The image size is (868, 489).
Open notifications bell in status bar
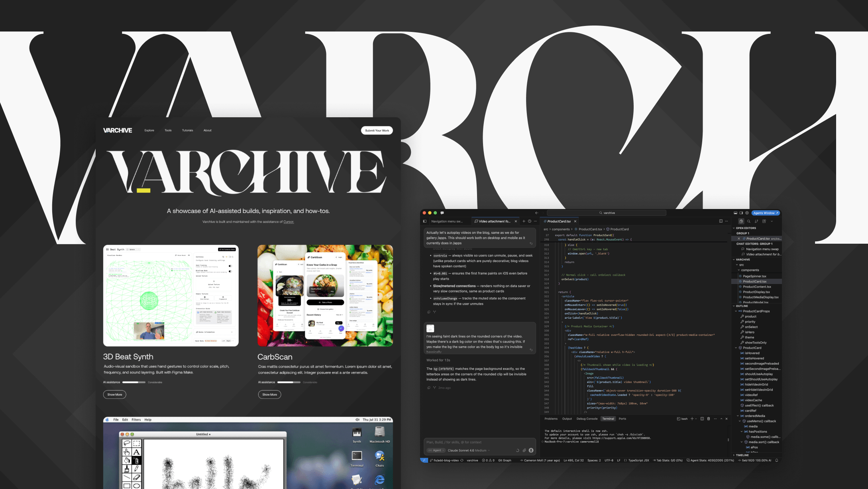pyautogui.click(x=777, y=460)
